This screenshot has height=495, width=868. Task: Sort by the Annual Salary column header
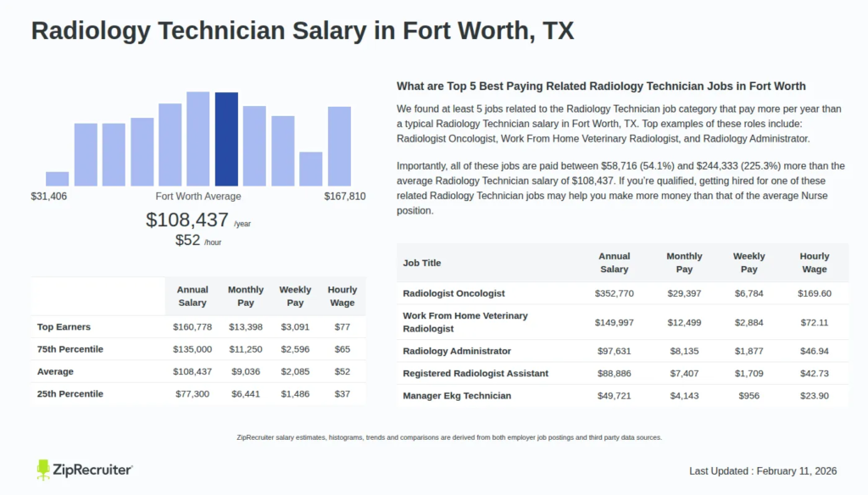(615, 262)
